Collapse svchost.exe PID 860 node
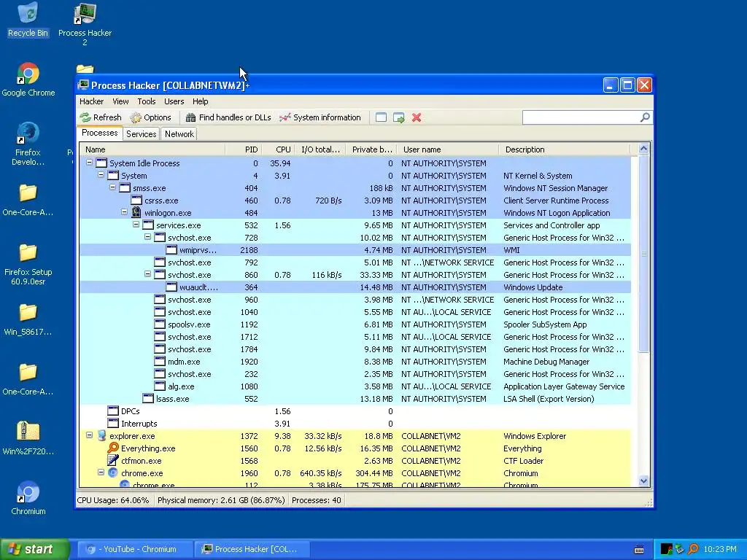The height and width of the screenshot is (560, 747). (x=147, y=274)
